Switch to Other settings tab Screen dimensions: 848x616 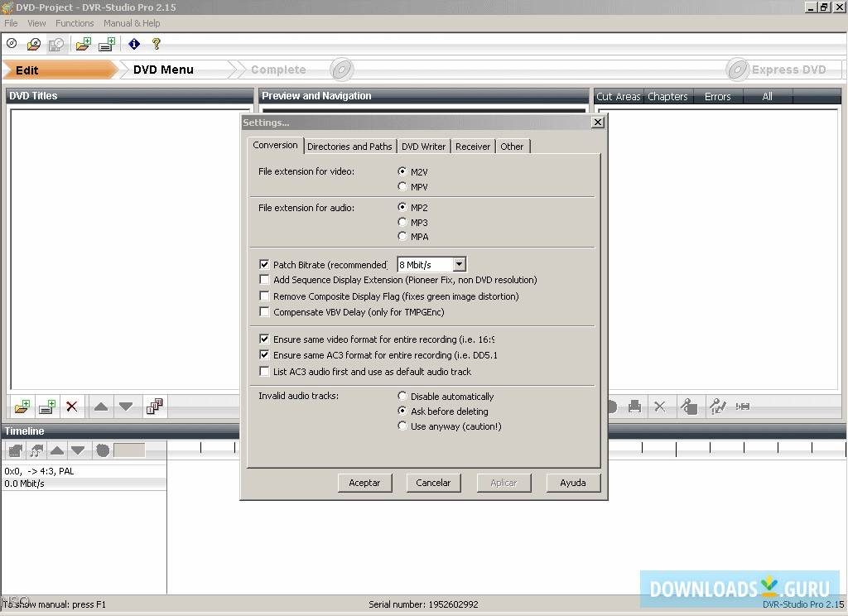[x=512, y=147]
